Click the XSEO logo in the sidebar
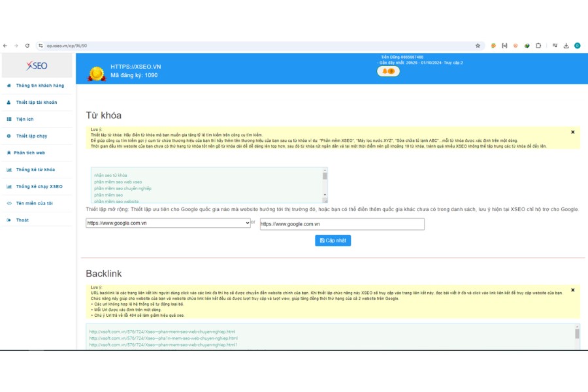The image size is (588, 392). [x=37, y=65]
